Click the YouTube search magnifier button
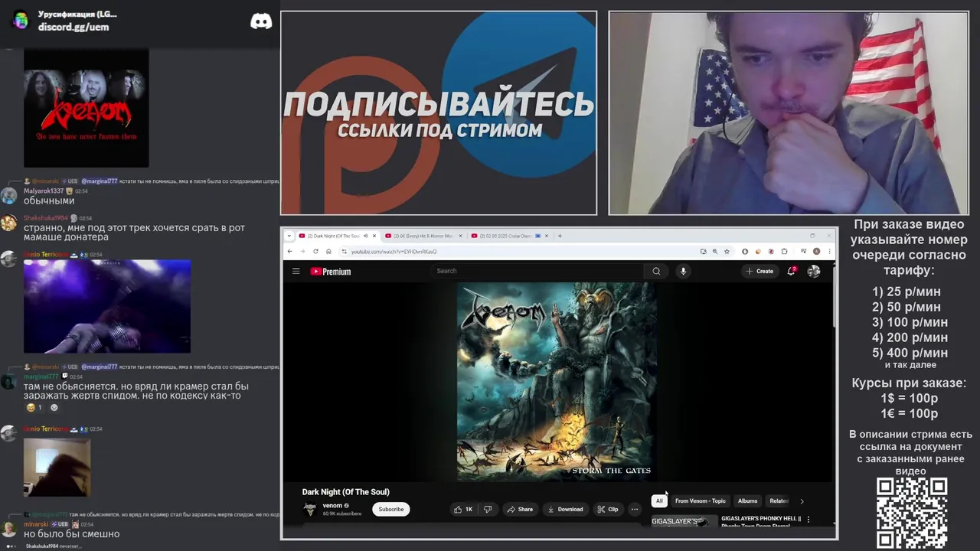 (656, 271)
